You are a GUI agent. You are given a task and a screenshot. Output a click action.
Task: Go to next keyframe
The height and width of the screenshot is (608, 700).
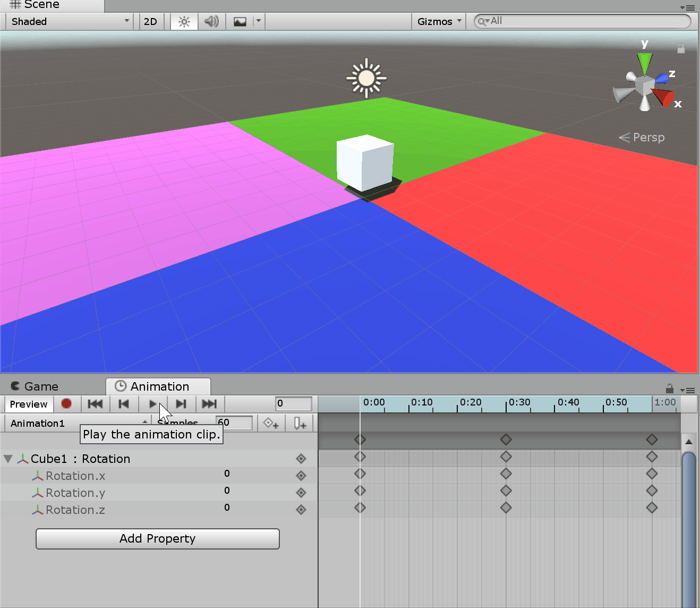pos(181,404)
